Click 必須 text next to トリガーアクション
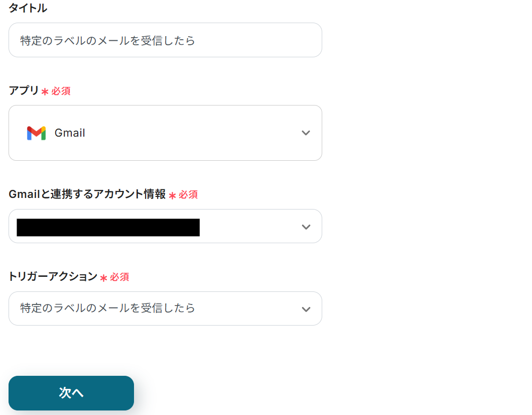This screenshot has height=415, width=532. click(119, 277)
